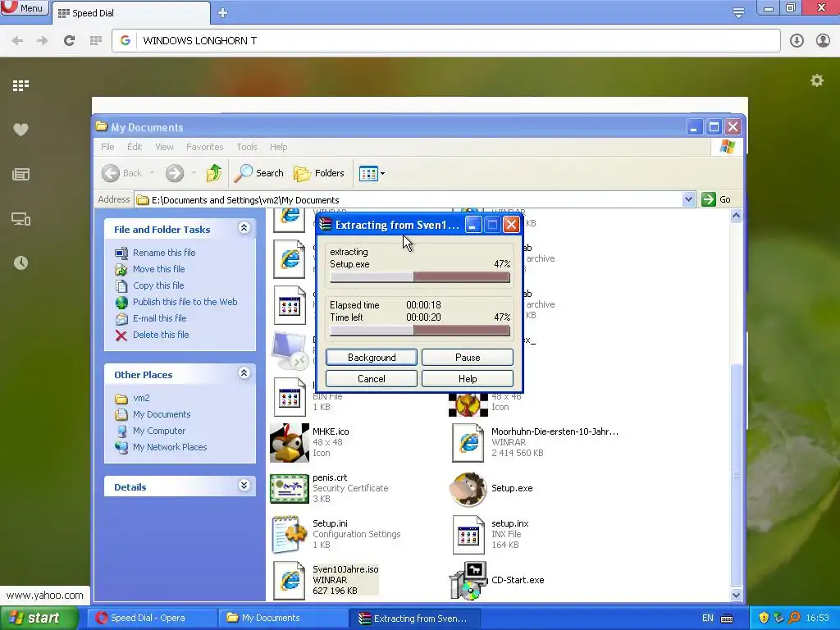The height and width of the screenshot is (630, 840).
Task: Cancel the WinRAR extraction
Action: point(372,379)
